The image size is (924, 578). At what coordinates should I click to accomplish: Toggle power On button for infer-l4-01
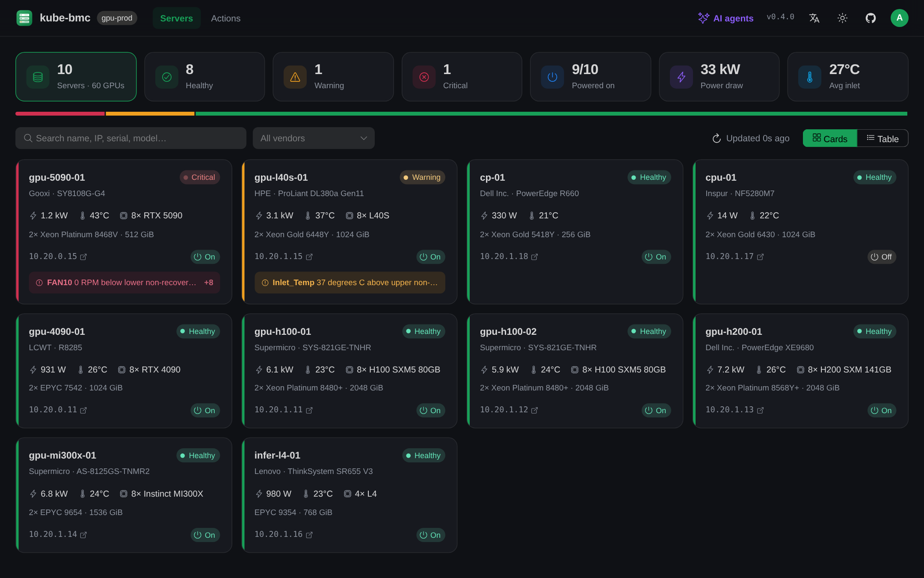431,535
